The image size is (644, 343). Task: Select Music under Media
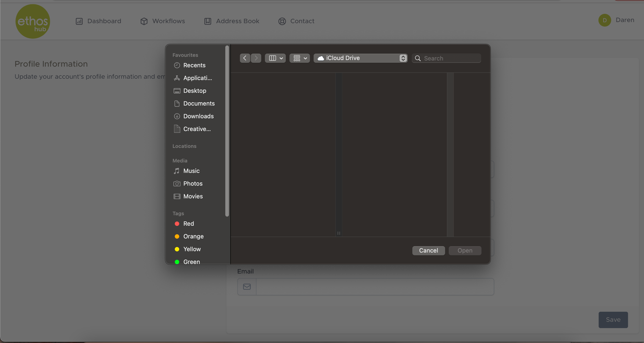191,171
